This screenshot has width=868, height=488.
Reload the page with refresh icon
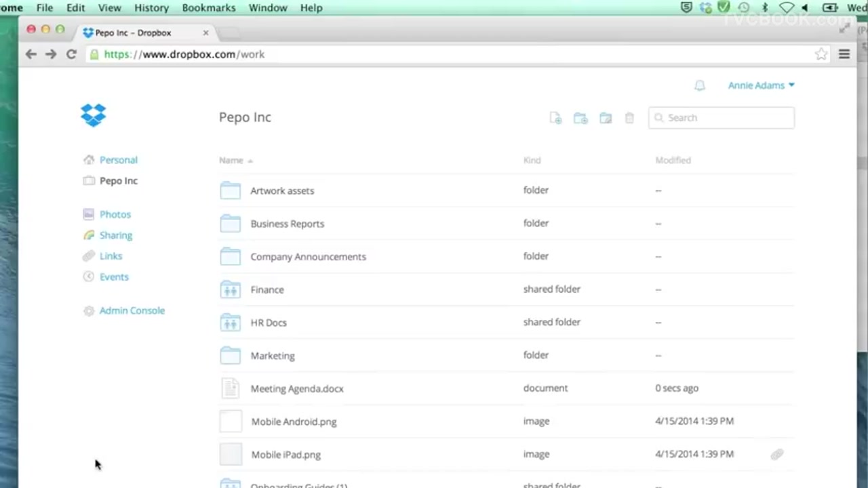71,54
